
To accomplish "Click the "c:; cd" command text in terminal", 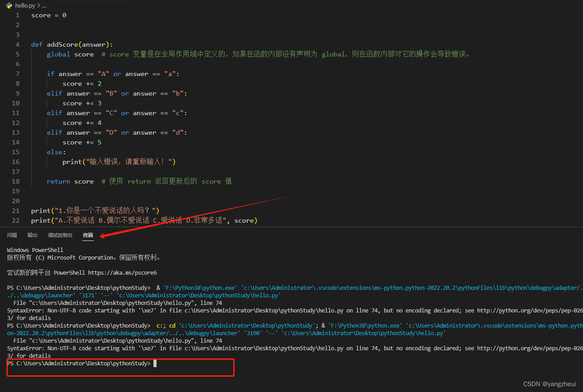I will tap(166, 325).
